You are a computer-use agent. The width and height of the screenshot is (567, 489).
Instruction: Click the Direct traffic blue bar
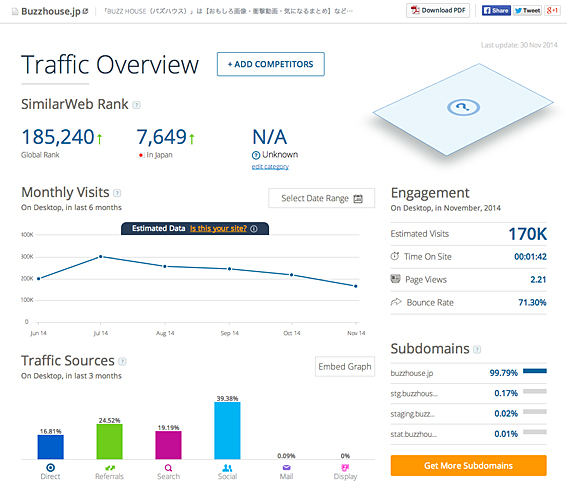[x=51, y=447]
